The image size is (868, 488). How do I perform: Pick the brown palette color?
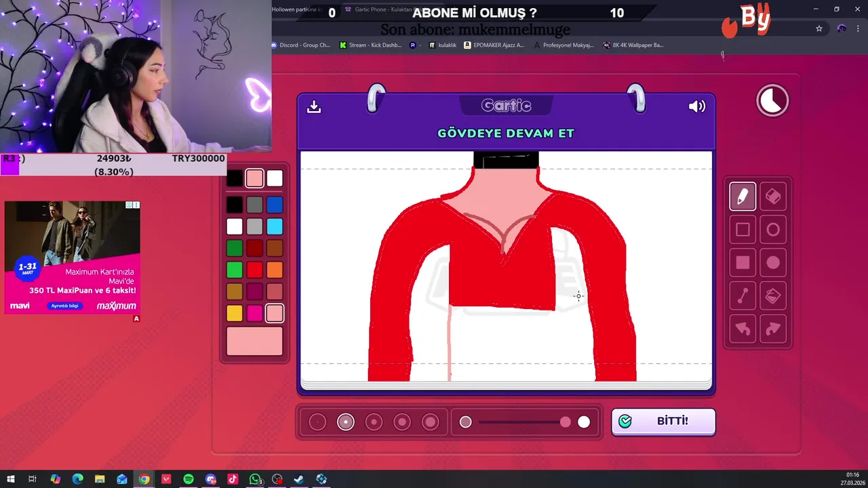point(275,248)
